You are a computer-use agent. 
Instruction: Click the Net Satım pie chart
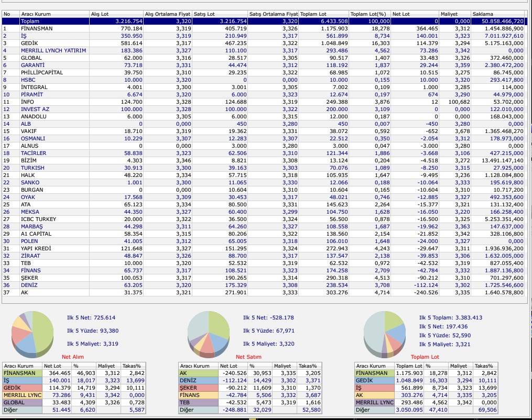point(209,334)
